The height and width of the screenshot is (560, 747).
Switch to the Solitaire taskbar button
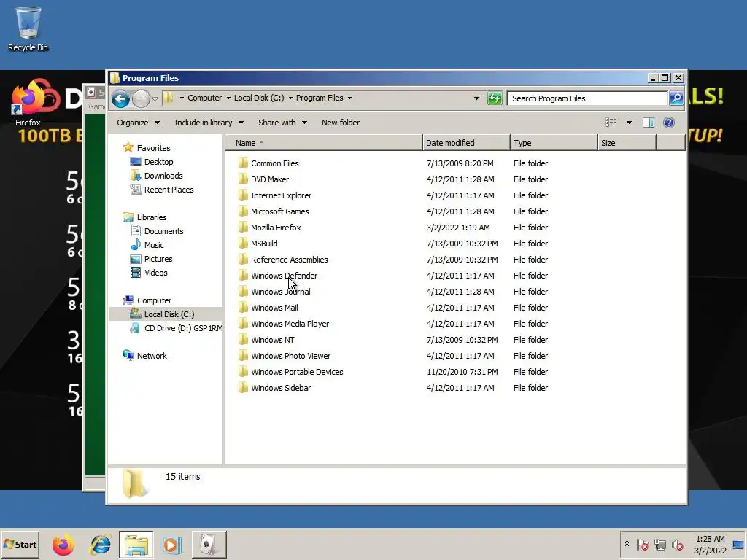pos(209,545)
